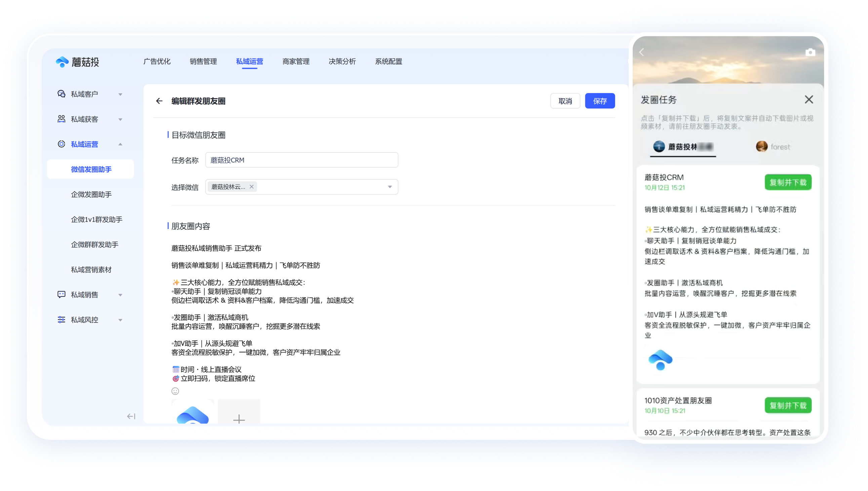The width and height of the screenshot is (868, 491).
Task: Expand the 私域销售 menu arrow
Action: pos(120,295)
